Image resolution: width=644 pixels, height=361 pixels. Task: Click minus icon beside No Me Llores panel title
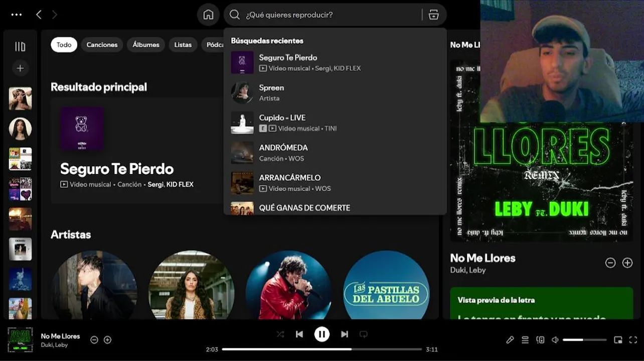pyautogui.click(x=610, y=263)
